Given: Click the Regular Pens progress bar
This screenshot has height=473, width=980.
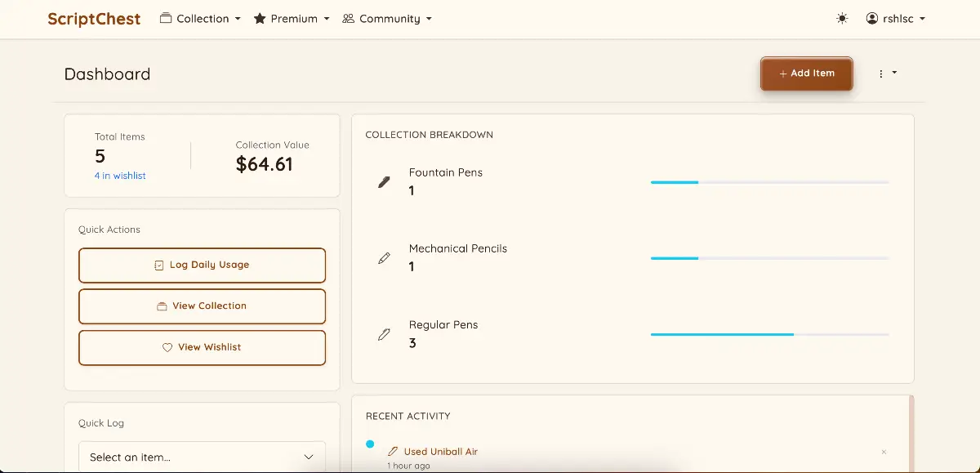Looking at the screenshot, I should tap(769, 334).
